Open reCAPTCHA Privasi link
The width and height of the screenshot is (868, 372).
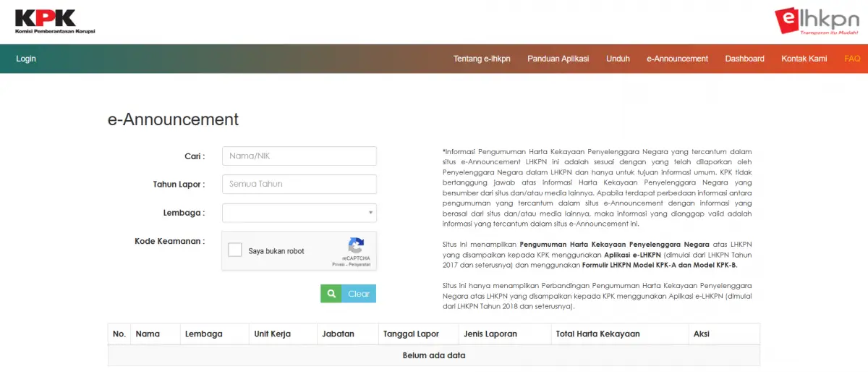(x=339, y=265)
